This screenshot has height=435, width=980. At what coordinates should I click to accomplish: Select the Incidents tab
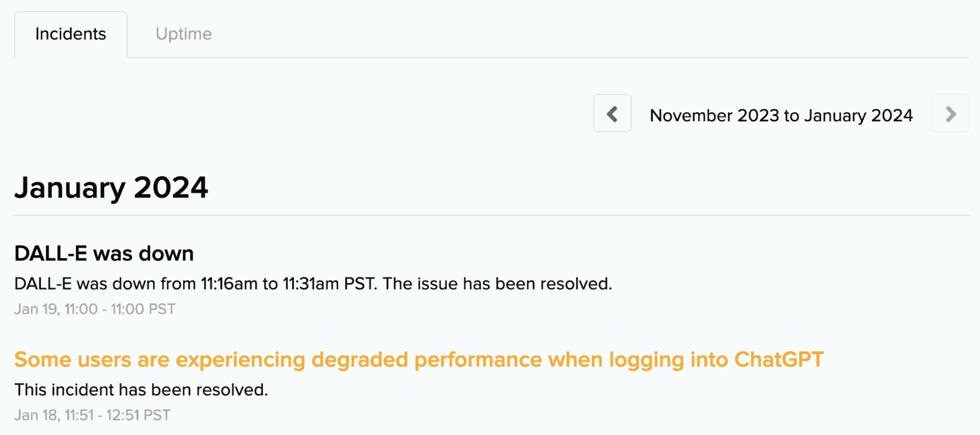click(71, 34)
